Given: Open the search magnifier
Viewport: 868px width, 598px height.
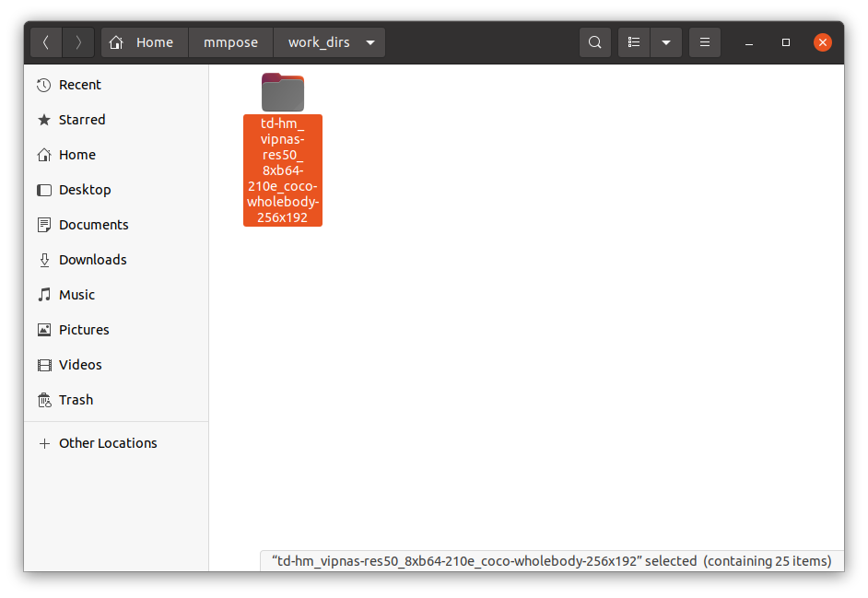Looking at the screenshot, I should coord(595,42).
